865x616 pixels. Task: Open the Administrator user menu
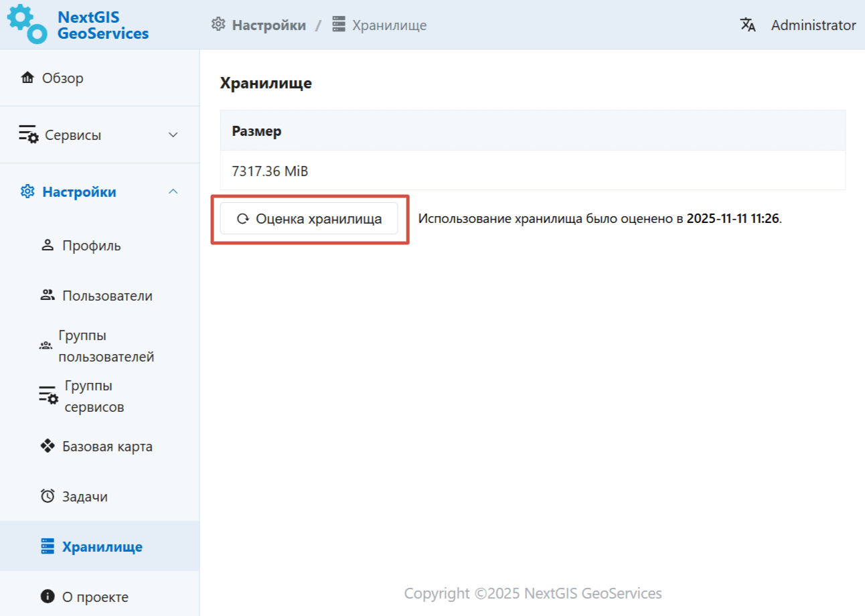pyautogui.click(x=813, y=25)
